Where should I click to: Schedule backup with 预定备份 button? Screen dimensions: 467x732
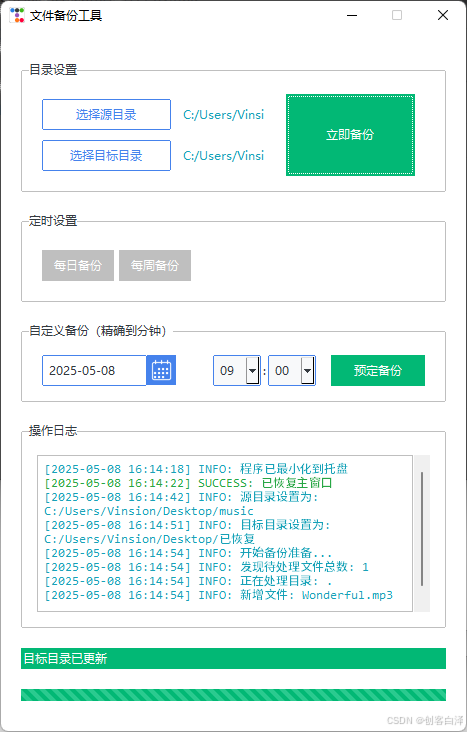click(378, 371)
